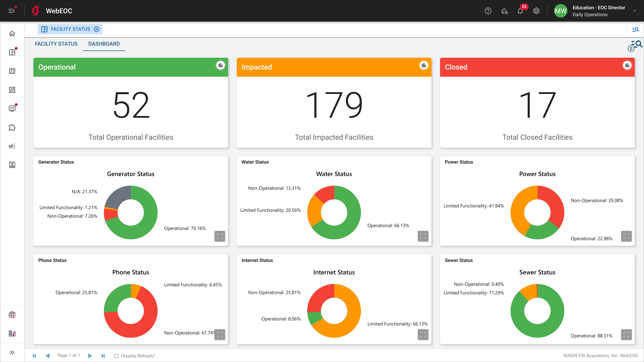Screen dimensions: 644x362
Task: Open the Contacts badge icon in sidebar
Action: (x=12, y=164)
